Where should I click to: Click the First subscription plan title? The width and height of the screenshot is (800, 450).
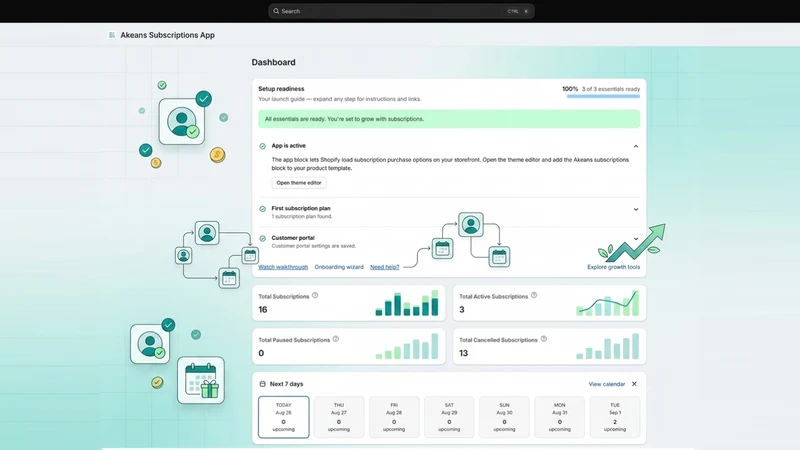pyautogui.click(x=301, y=208)
